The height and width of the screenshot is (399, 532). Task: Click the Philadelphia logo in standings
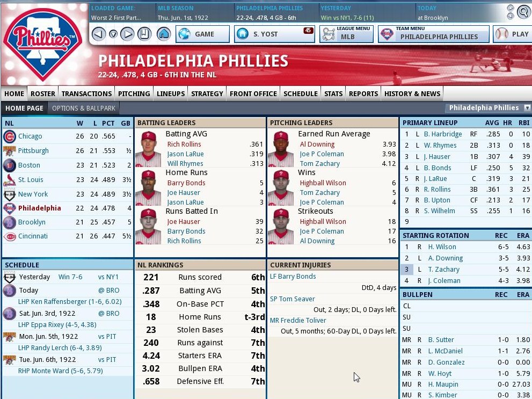10,208
